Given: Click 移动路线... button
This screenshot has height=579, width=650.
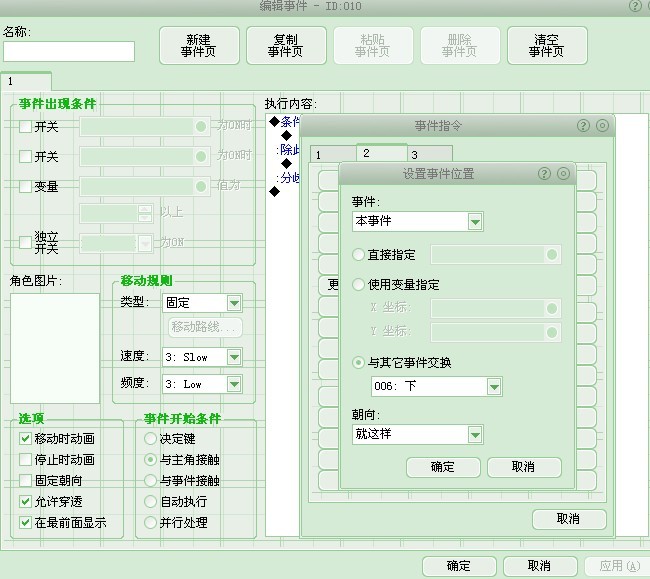Looking at the screenshot, I should (205, 327).
